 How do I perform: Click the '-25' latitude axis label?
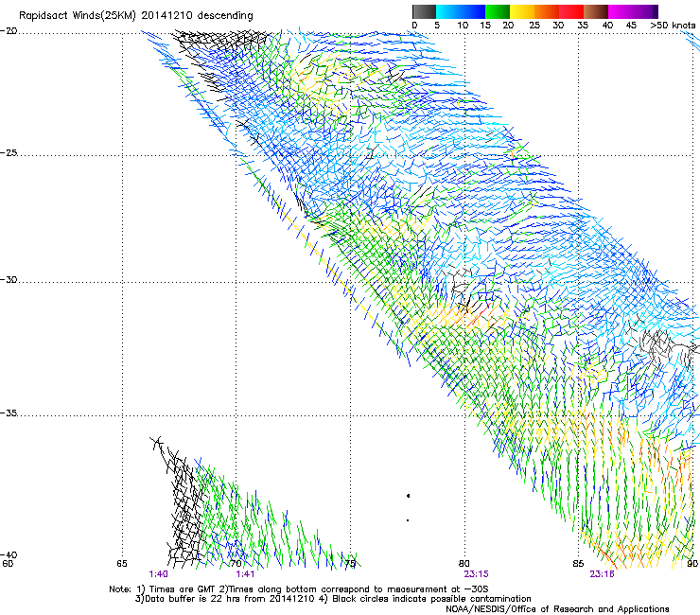pyautogui.click(x=9, y=152)
